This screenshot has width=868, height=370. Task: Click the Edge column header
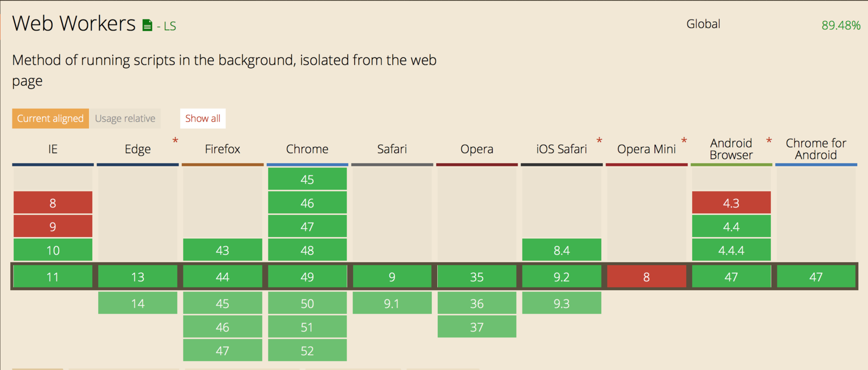tap(138, 149)
